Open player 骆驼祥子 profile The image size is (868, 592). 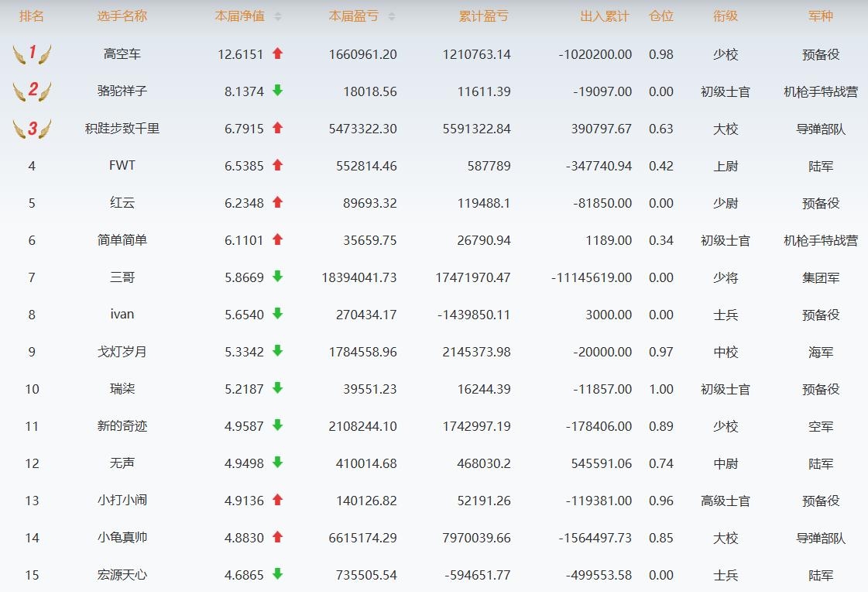[x=122, y=91]
